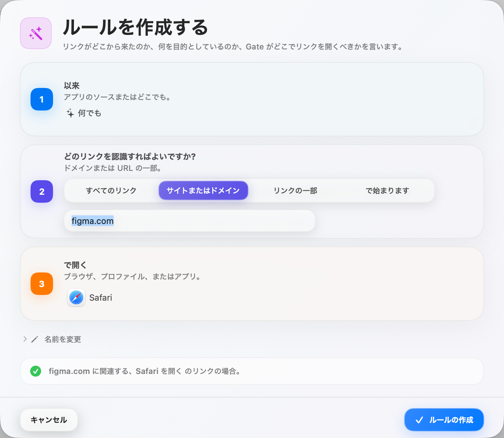Click the 名前を変更 label

[x=63, y=339]
